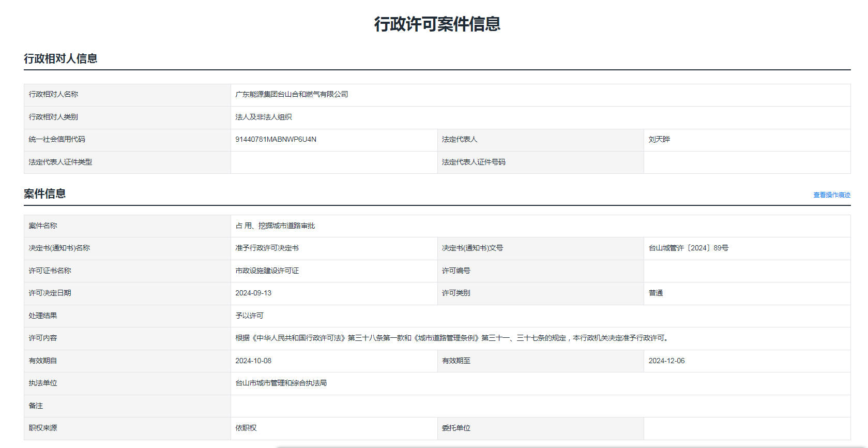Click enforcement unit 台山市城市管理和综合执法局
Image resolution: width=868 pixels, height=448 pixels.
click(x=281, y=383)
